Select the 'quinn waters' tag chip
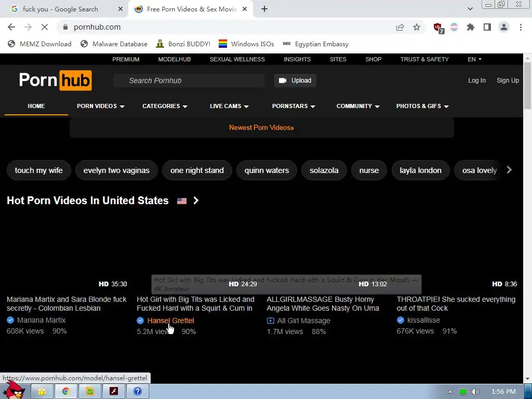 coord(267,170)
